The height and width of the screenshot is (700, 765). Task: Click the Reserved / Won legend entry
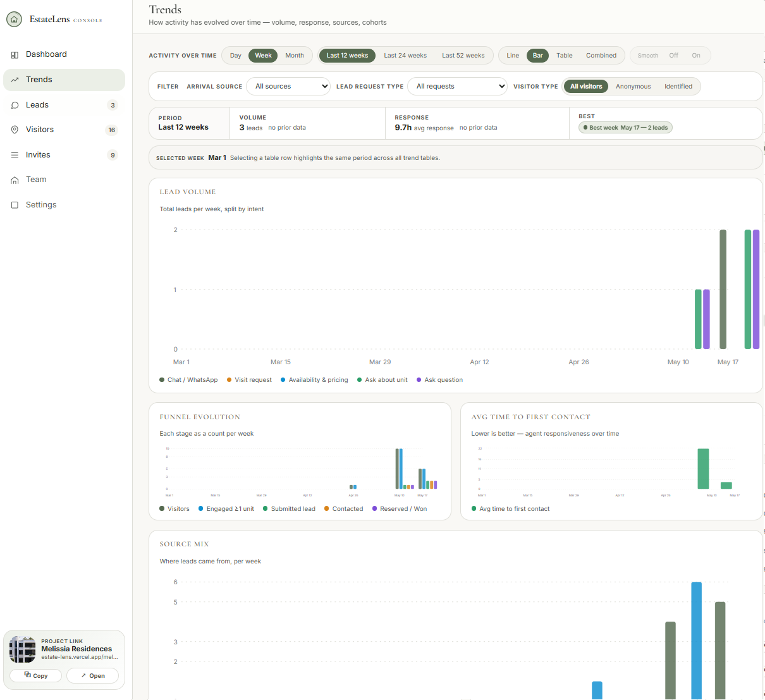[400, 509]
